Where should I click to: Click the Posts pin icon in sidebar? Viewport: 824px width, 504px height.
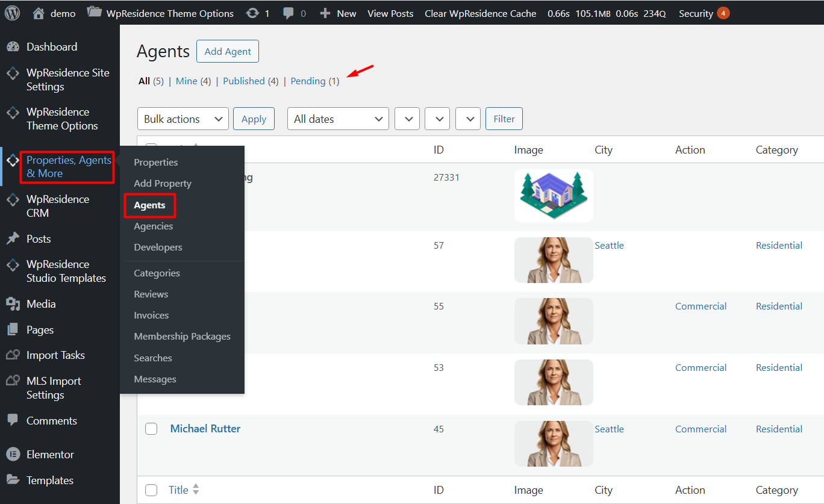tap(13, 239)
